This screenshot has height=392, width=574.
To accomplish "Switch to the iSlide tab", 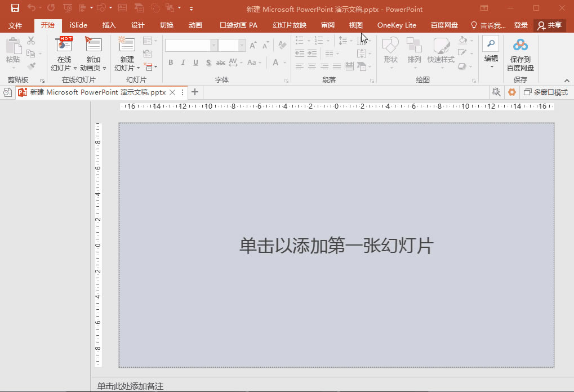I will (78, 25).
